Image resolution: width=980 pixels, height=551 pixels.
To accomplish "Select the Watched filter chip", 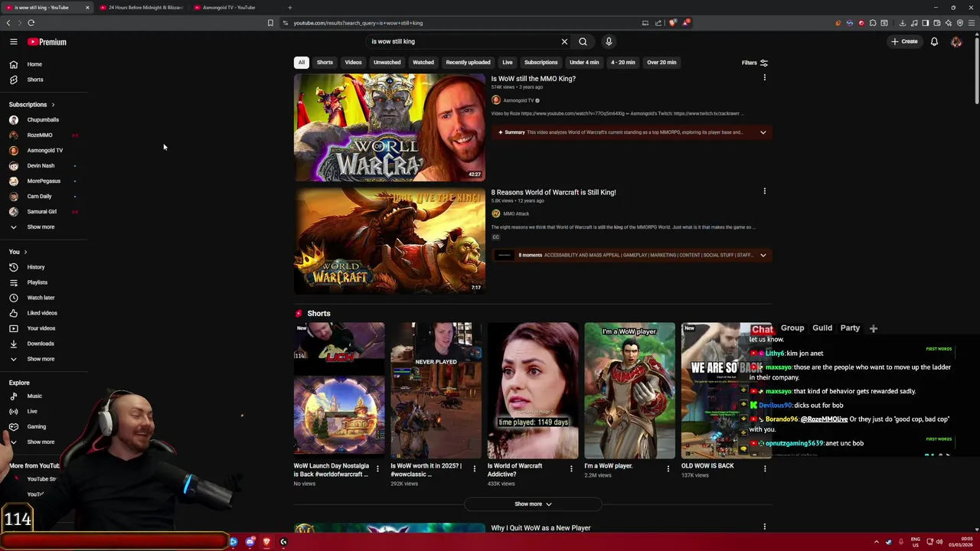I will [x=423, y=63].
